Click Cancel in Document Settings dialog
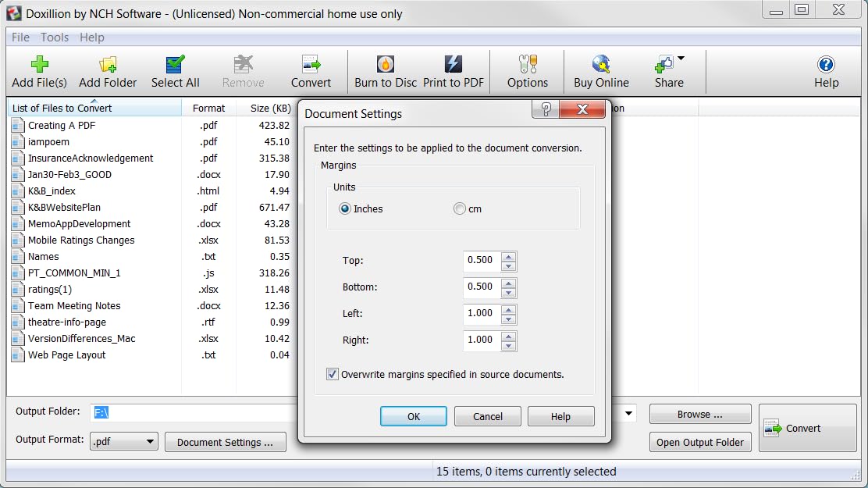This screenshot has height=488, width=868. click(488, 417)
